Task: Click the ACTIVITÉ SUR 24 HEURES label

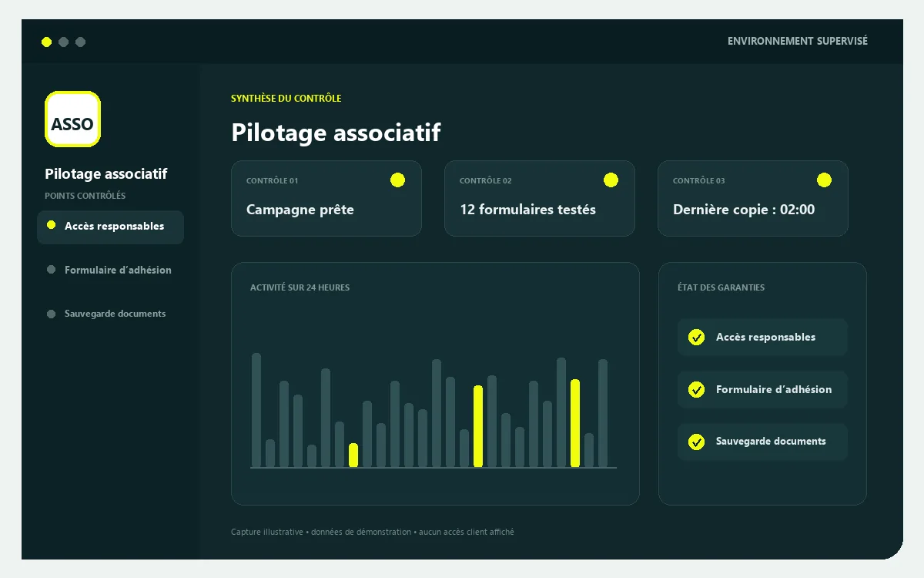Action: (300, 287)
